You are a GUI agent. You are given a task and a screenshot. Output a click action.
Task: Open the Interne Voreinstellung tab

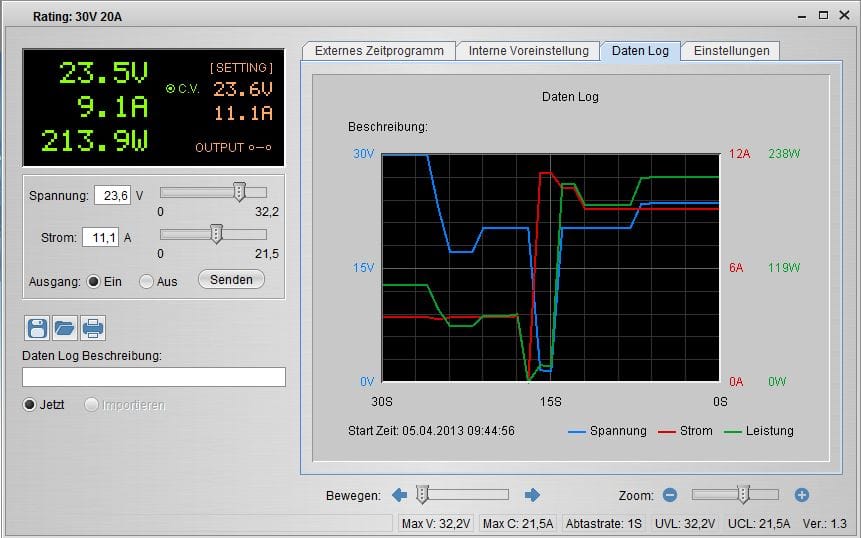click(x=528, y=51)
